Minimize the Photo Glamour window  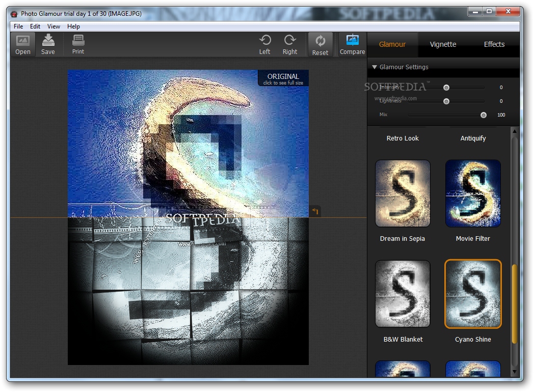click(475, 12)
